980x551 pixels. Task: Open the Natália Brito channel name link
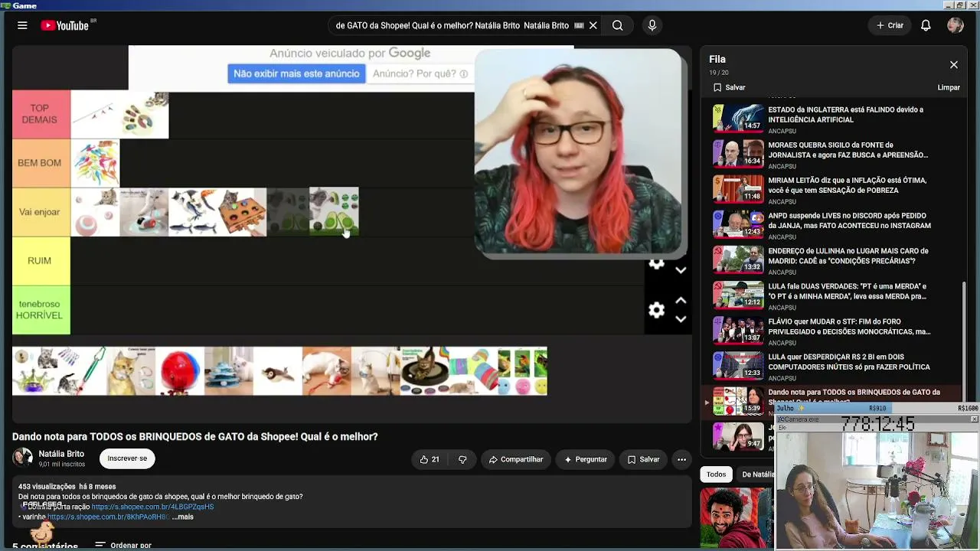tap(61, 454)
